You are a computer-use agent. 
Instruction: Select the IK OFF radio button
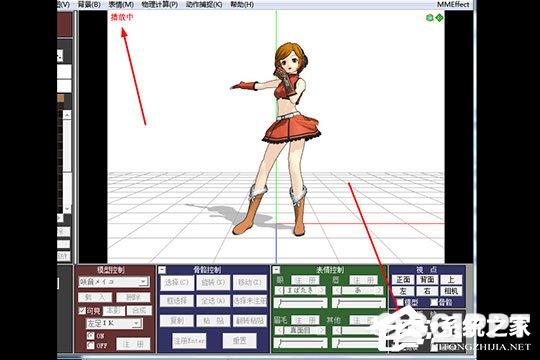coord(90,345)
